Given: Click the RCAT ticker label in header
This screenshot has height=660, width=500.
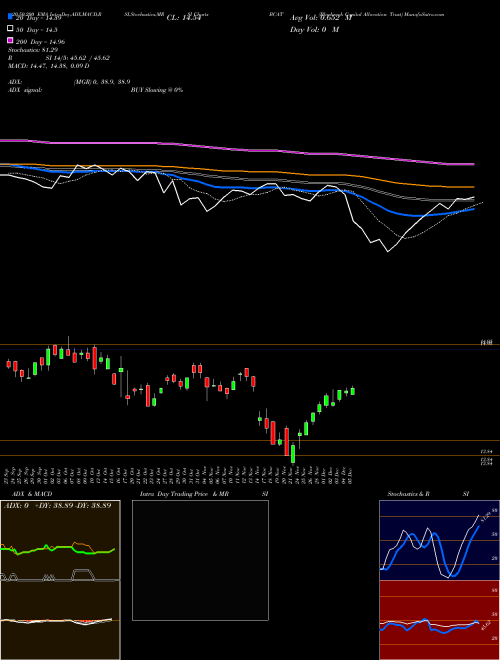Looking at the screenshot, I should 276,14.
